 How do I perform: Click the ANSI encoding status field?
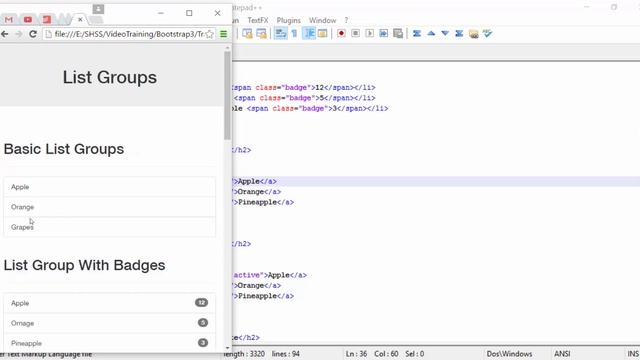click(562, 354)
